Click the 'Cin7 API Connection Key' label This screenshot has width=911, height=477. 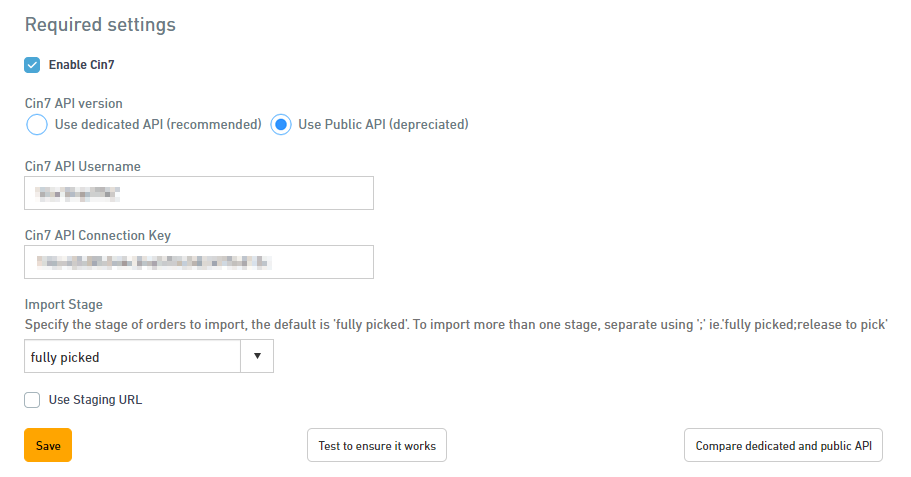(x=97, y=236)
